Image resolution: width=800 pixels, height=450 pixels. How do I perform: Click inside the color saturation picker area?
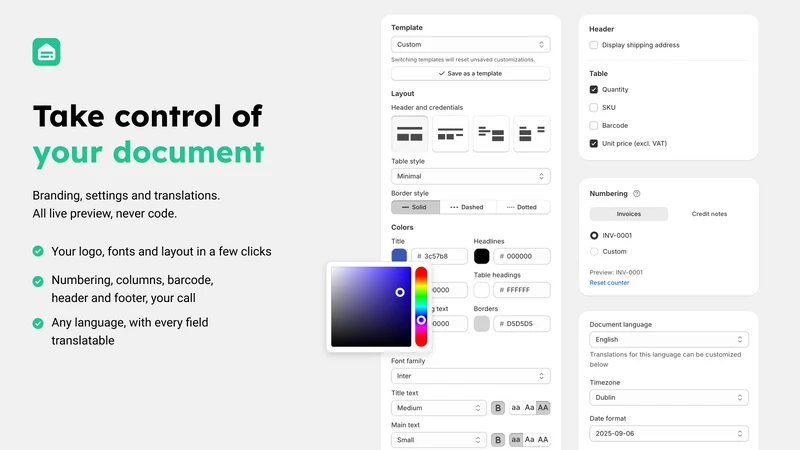(x=371, y=307)
